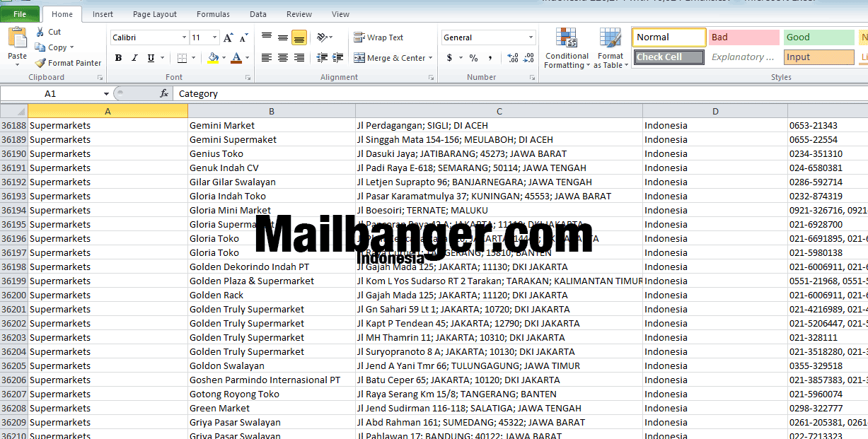Viewport: 868px width, 439px height.
Task: Select Middle Align icon
Action: coord(283,37)
